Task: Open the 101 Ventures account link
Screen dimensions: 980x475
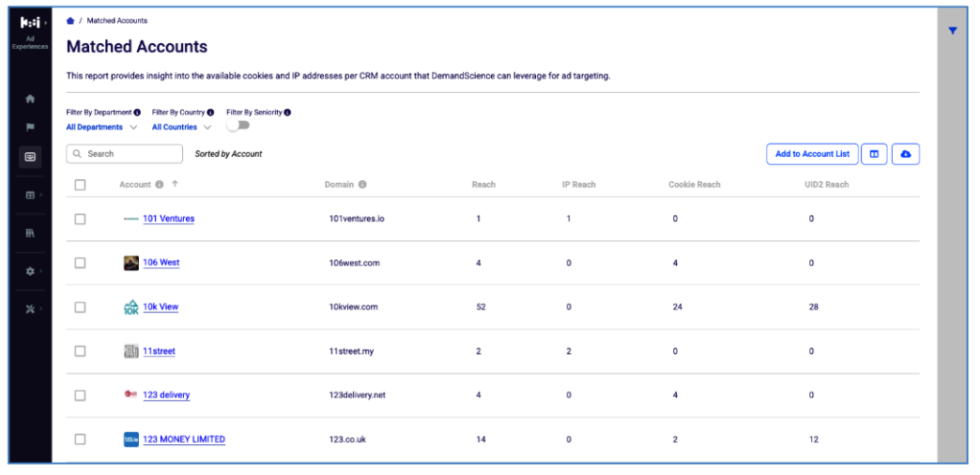Action: tap(169, 219)
